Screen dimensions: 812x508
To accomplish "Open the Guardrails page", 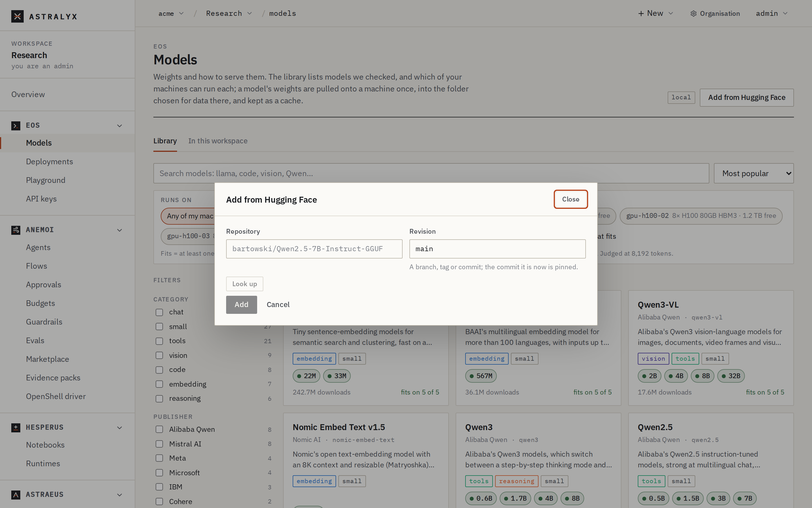I will (44, 322).
